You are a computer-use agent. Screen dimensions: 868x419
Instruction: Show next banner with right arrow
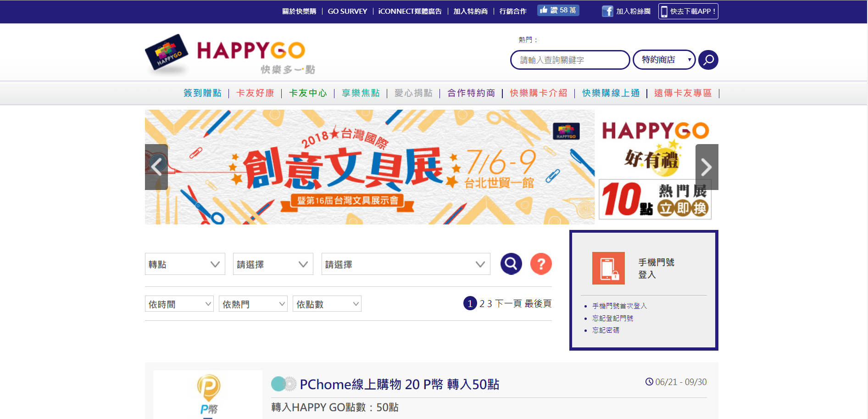click(707, 167)
